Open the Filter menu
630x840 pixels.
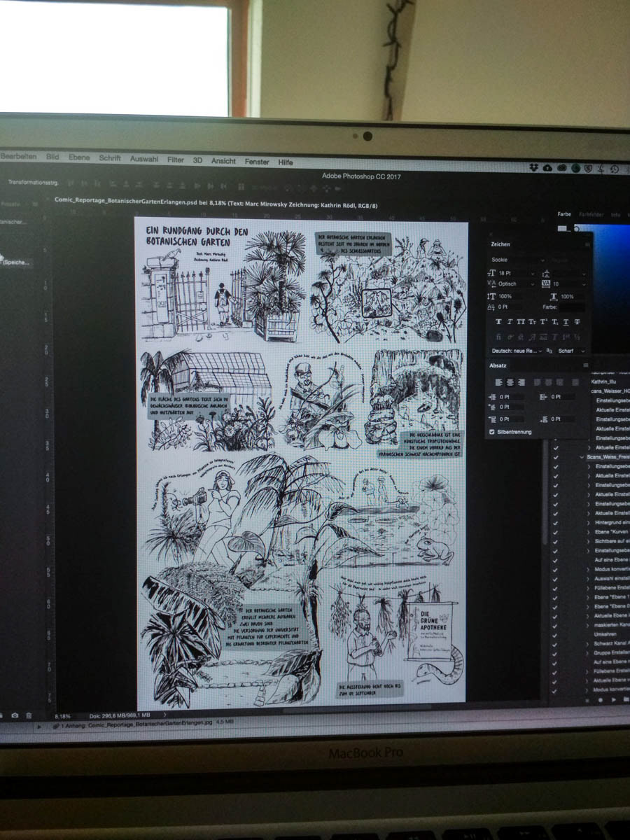pos(176,160)
